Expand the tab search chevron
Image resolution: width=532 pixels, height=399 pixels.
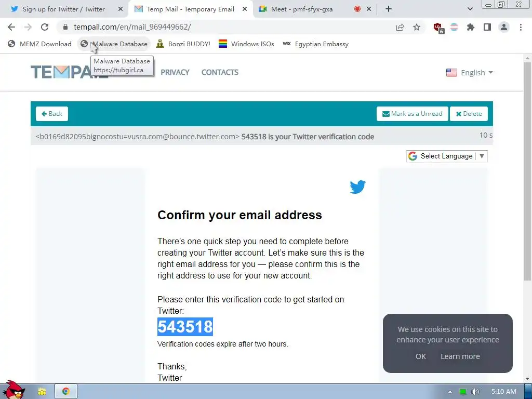click(x=470, y=9)
